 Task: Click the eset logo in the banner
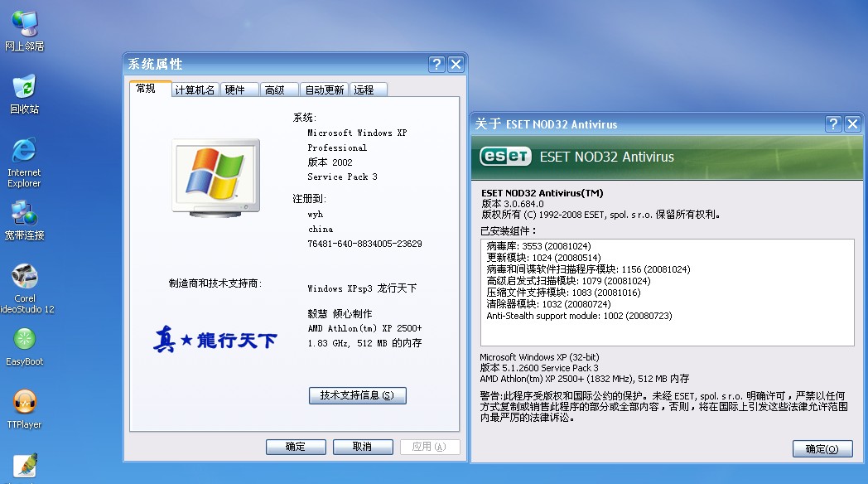[505, 157]
